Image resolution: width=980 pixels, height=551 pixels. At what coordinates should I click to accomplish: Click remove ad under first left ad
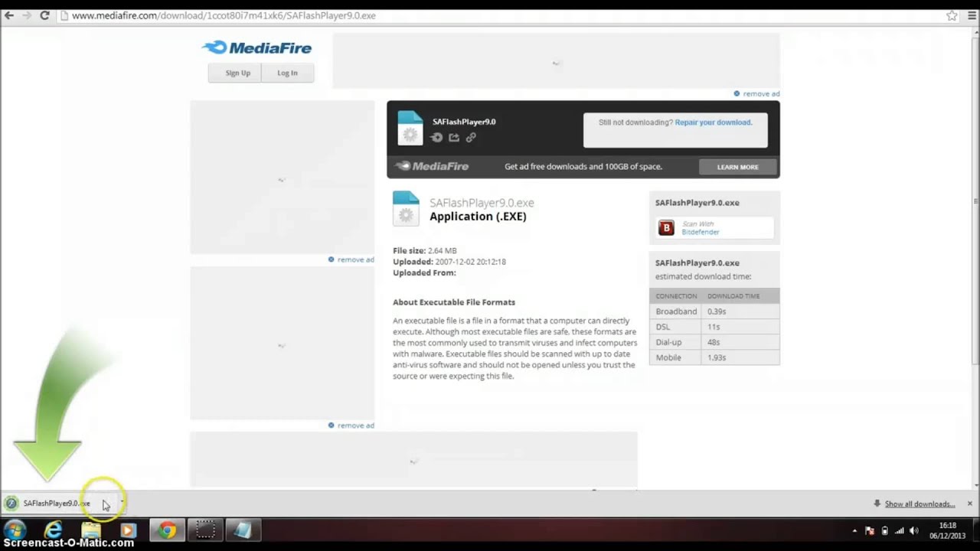click(351, 259)
